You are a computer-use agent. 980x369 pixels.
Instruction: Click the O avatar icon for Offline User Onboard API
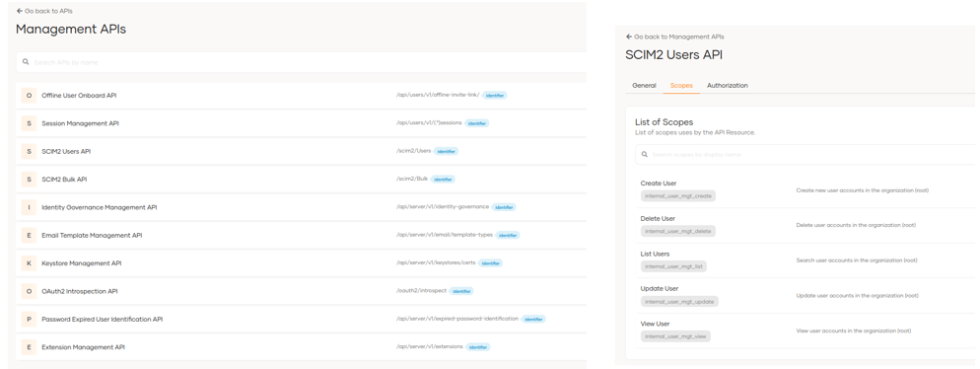click(29, 95)
